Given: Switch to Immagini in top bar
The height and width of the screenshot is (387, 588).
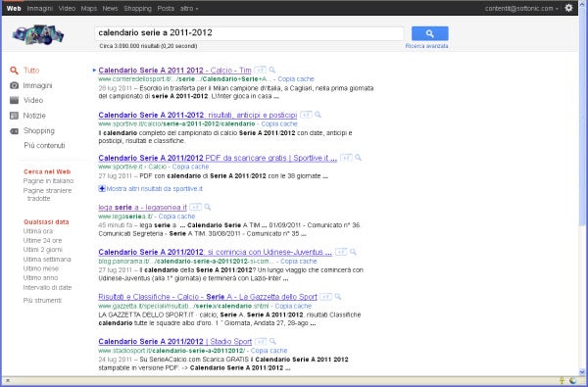Looking at the screenshot, I should pos(40,8).
